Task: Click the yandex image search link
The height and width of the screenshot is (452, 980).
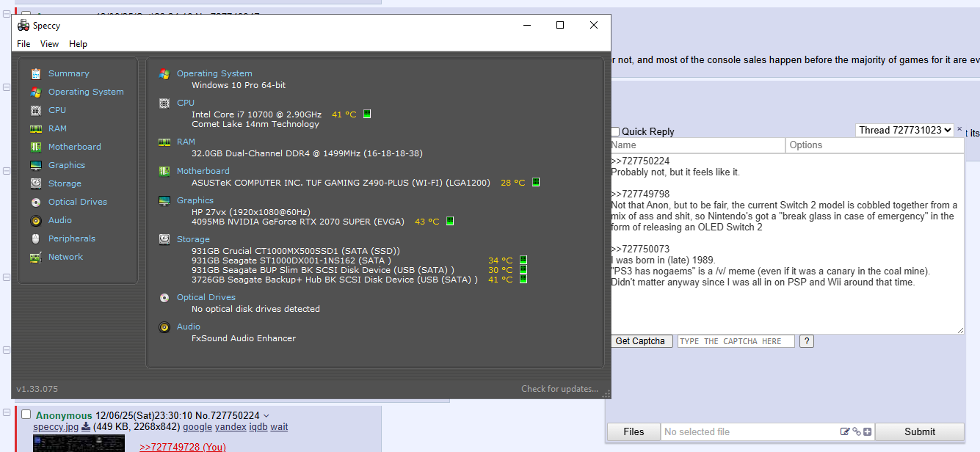Action: coord(231,427)
